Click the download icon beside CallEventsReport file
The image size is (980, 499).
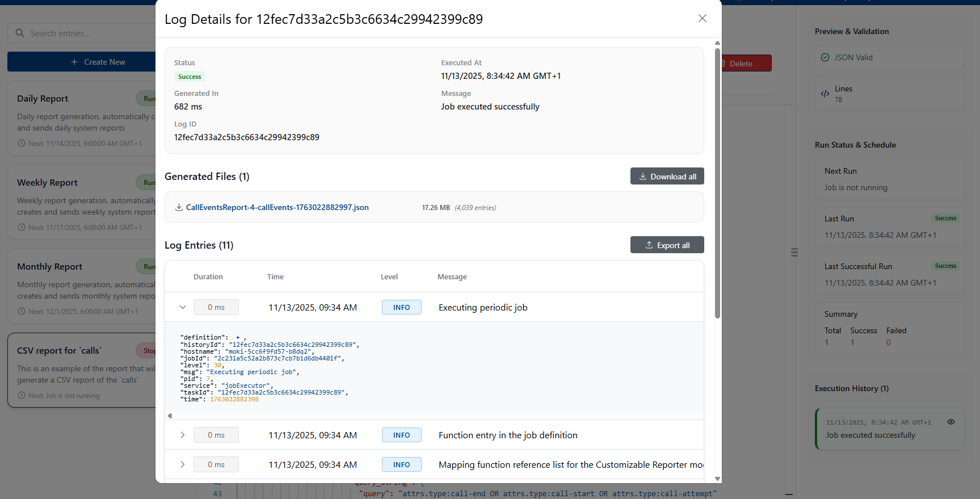click(x=179, y=207)
